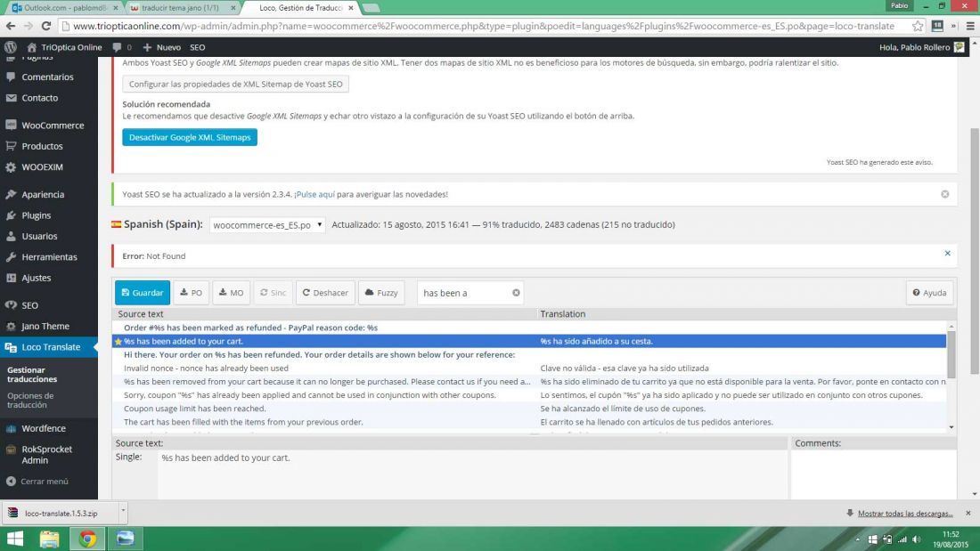Click the Deshacer undo button
The image size is (980, 551).
point(325,293)
